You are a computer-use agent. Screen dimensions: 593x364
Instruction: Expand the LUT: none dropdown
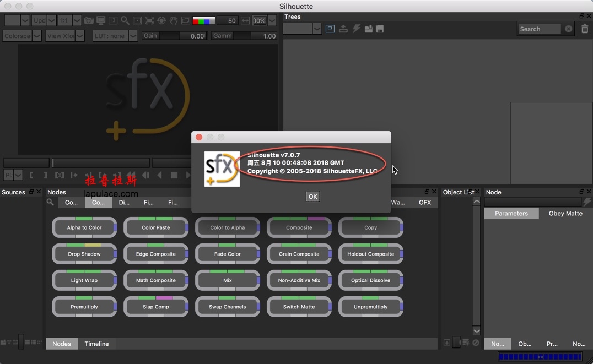(115, 36)
